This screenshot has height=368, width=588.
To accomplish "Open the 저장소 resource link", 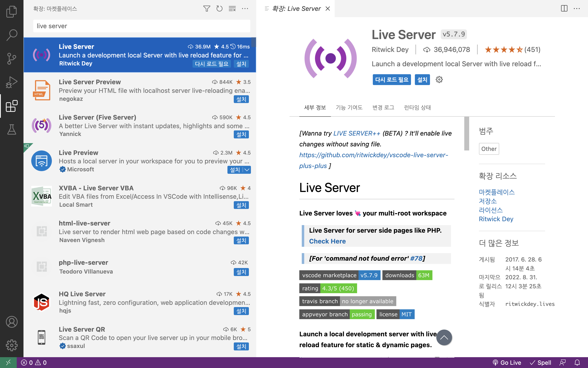I will click(x=488, y=201).
